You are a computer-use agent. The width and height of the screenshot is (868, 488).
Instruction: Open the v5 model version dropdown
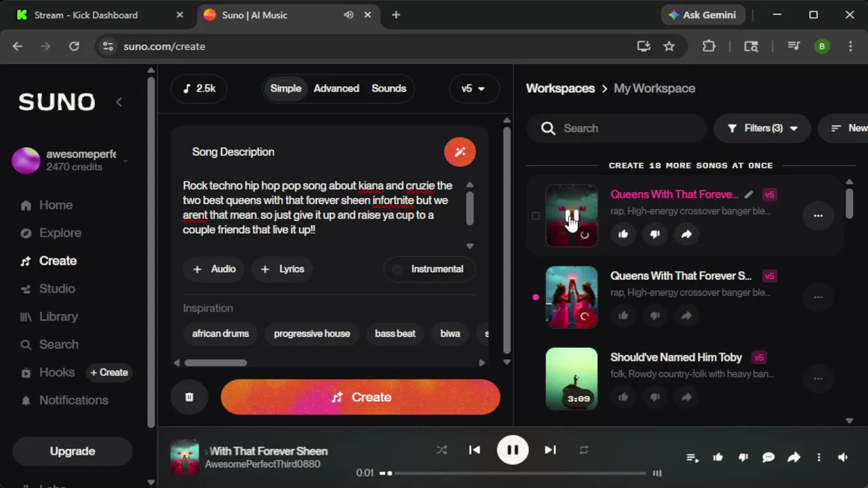[x=473, y=88]
